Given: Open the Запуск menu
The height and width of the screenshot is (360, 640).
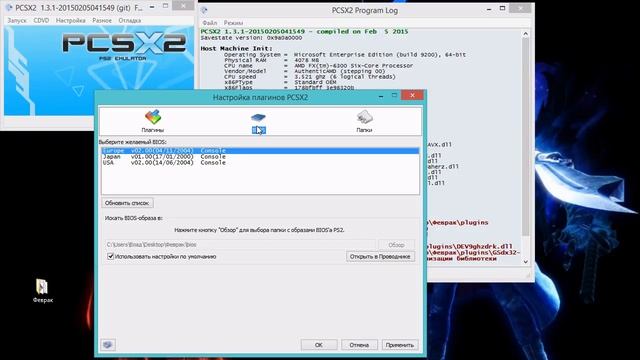Looking at the screenshot, I should pos(17,20).
